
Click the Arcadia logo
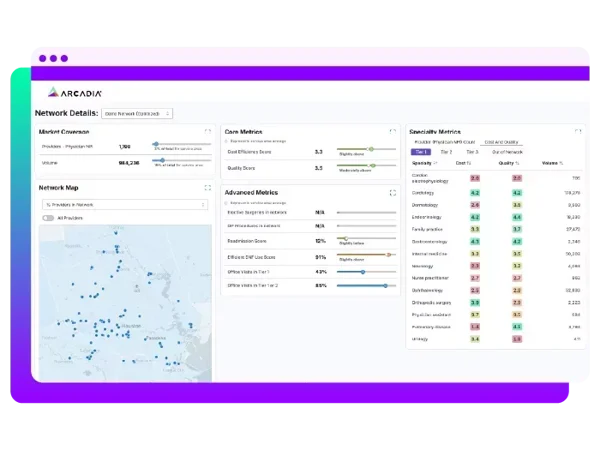click(75, 93)
